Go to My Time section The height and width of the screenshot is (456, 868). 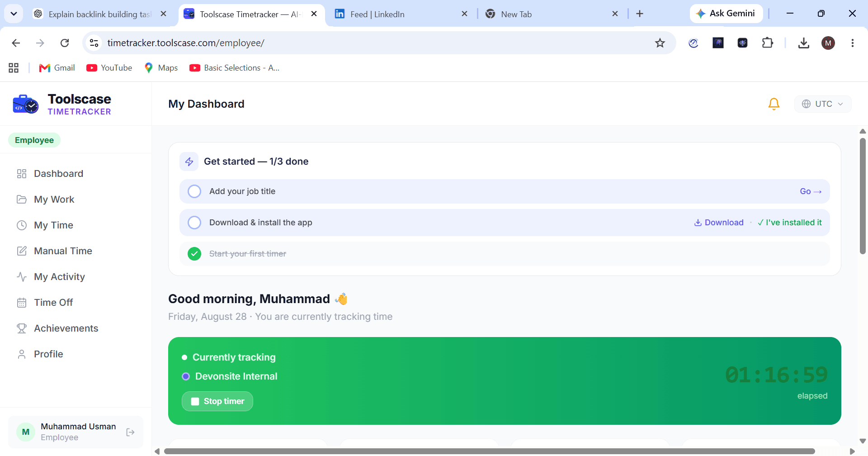click(53, 225)
